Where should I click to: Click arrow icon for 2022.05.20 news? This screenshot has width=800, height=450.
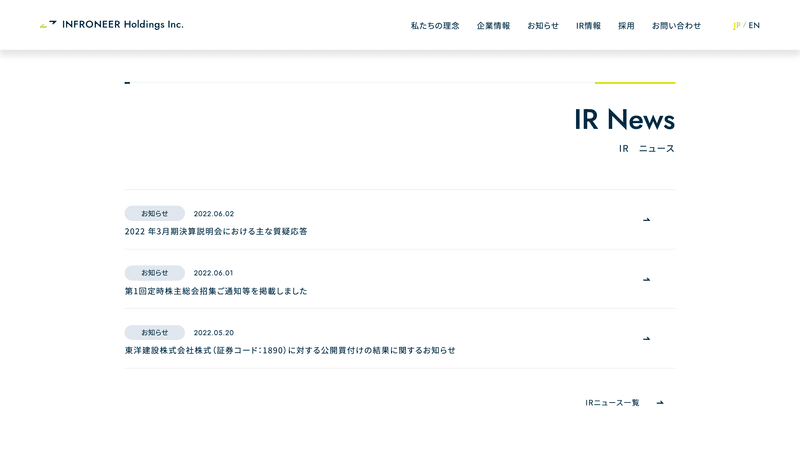click(646, 339)
